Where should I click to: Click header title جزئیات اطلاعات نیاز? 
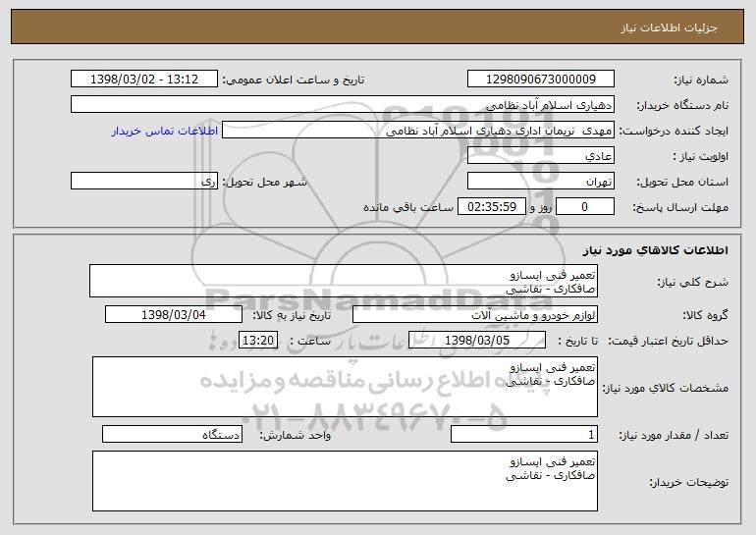coord(670,27)
